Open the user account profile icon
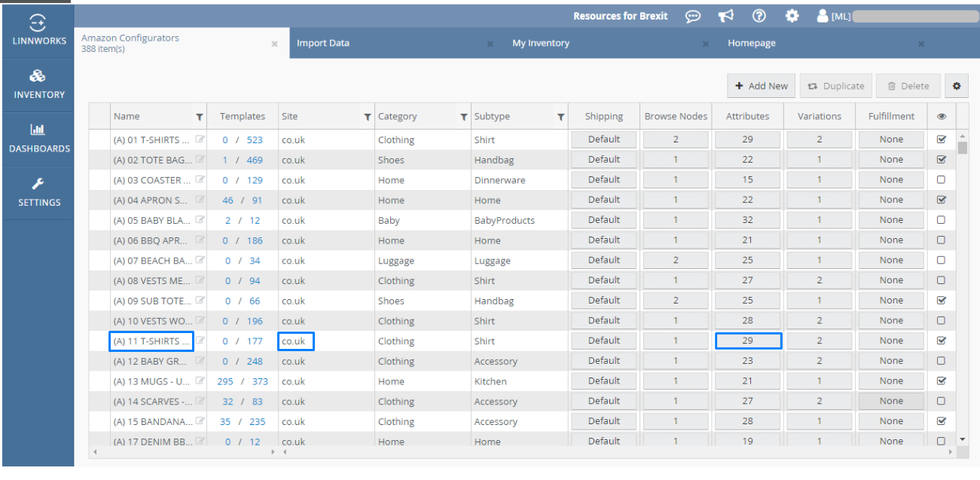The width and height of the screenshot is (980, 480). point(822,16)
